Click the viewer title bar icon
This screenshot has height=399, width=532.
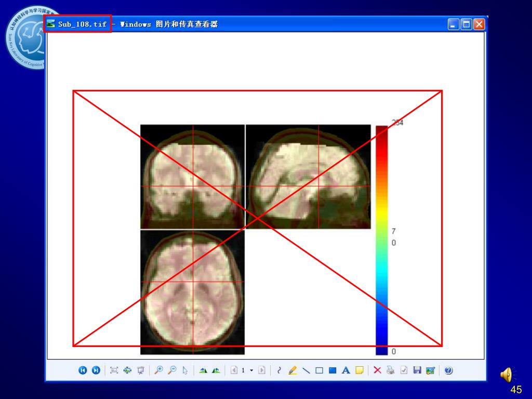coord(51,24)
